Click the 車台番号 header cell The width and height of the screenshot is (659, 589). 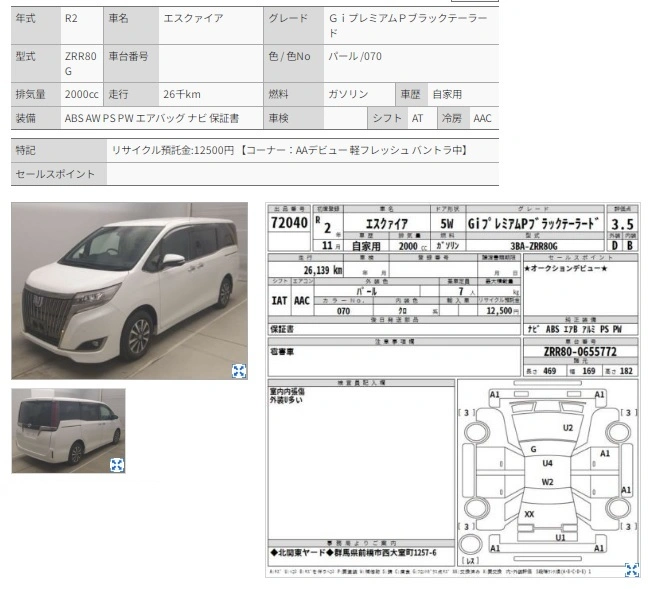[131, 63]
